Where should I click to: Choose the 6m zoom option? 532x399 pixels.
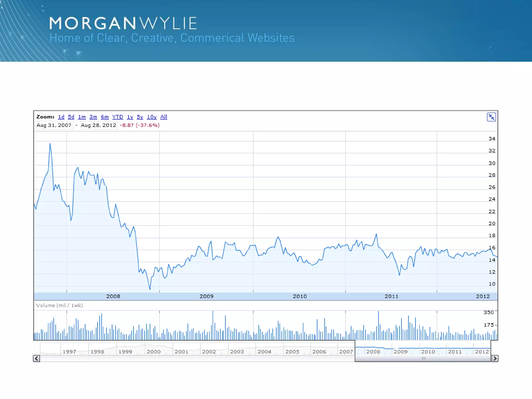[105, 117]
